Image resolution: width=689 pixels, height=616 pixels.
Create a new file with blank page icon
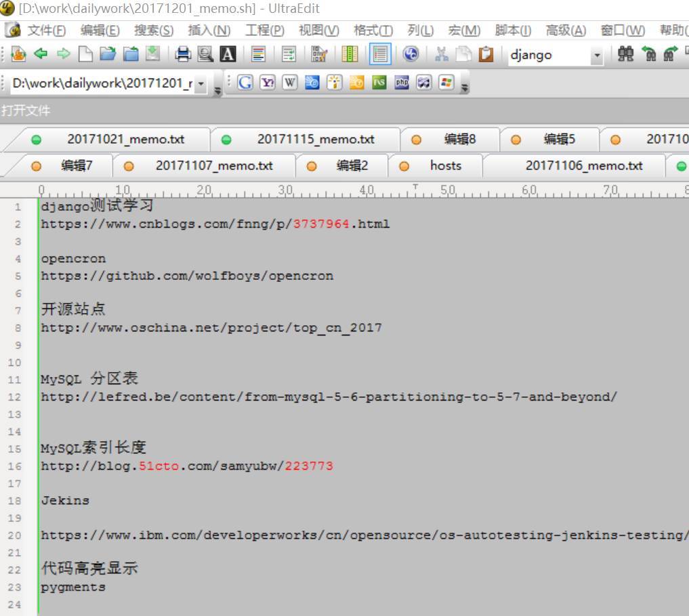[x=85, y=54]
